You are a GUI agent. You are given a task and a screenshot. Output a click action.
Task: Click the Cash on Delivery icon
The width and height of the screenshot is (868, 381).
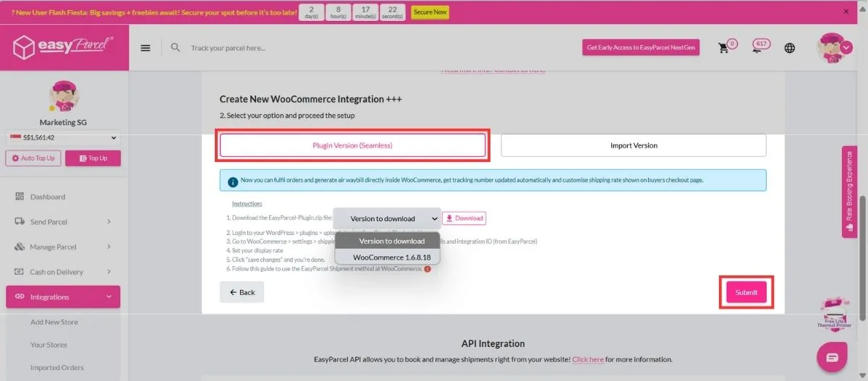pos(20,272)
